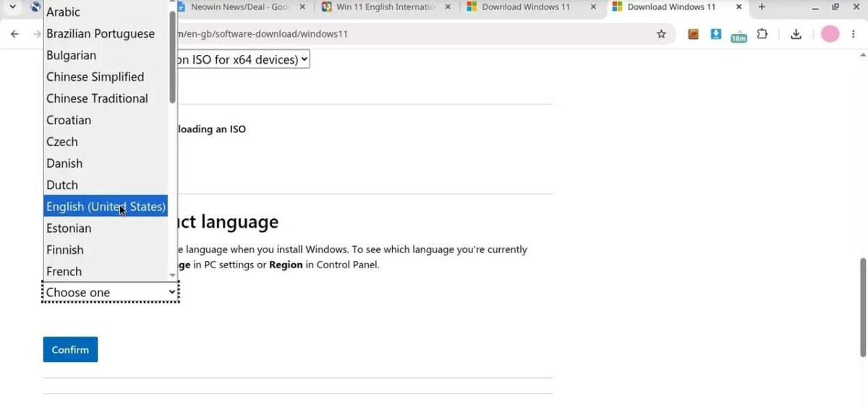The image size is (868, 407).
Task: Click the browser back arrow
Action: pos(14,34)
